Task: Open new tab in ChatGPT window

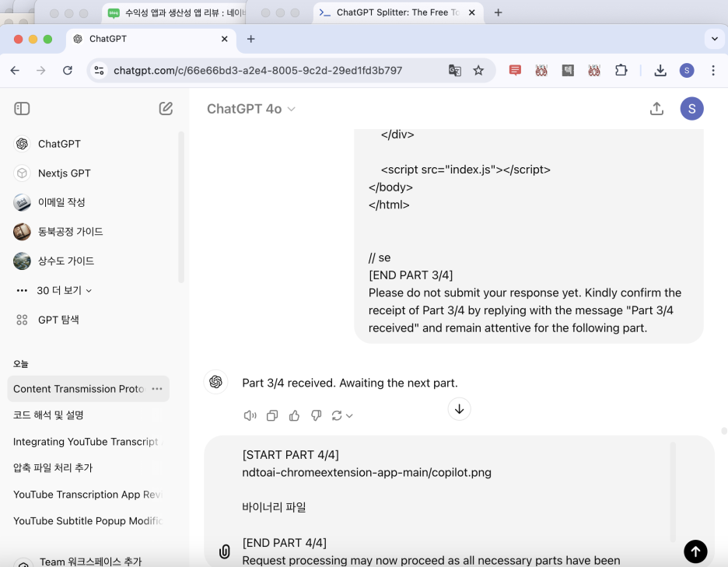Action: click(250, 39)
